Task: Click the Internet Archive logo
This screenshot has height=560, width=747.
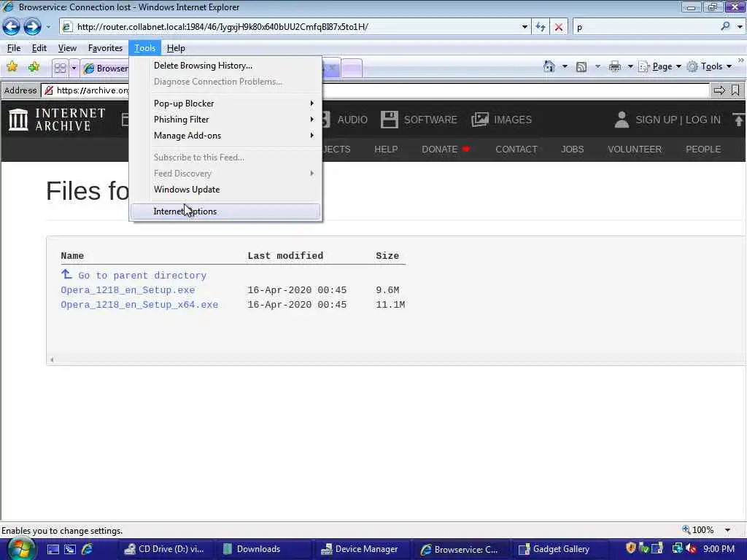Action: [x=57, y=119]
